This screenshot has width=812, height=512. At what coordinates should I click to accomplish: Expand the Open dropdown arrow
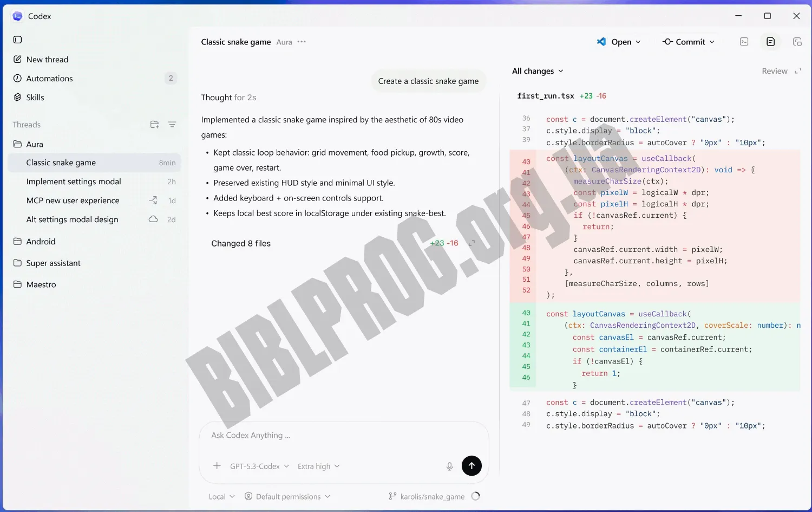point(638,42)
